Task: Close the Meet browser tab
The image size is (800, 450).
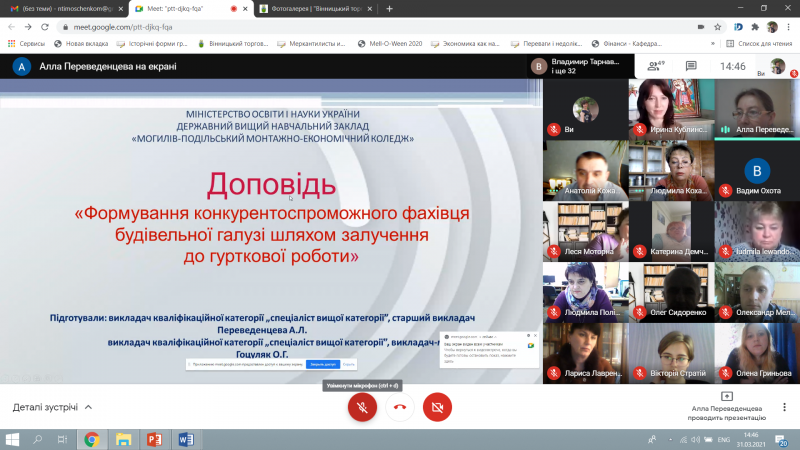Action: click(245, 9)
